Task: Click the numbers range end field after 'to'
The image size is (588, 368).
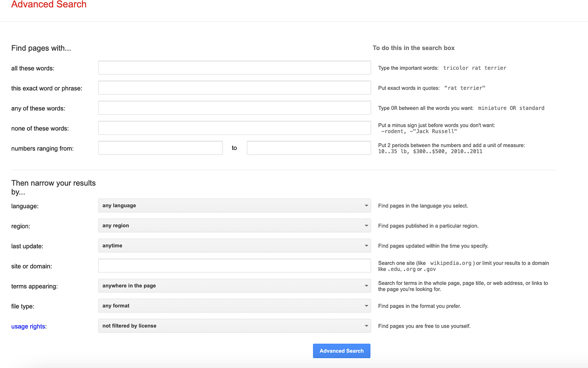Action: (x=309, y=148)
